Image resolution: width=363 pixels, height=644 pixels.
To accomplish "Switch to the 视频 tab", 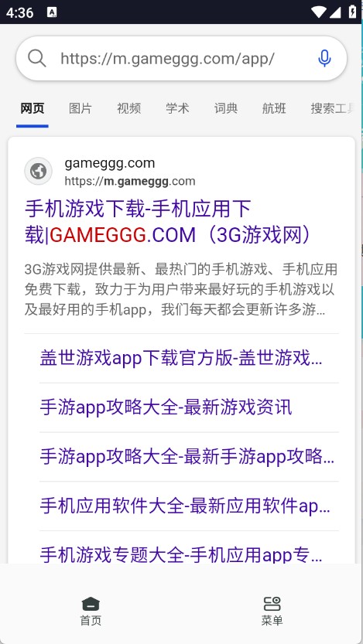I will [129, 108].
